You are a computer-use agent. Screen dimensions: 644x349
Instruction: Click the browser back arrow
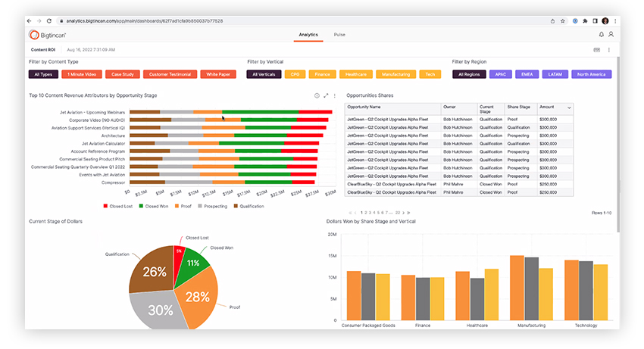(x=29, y=21)
